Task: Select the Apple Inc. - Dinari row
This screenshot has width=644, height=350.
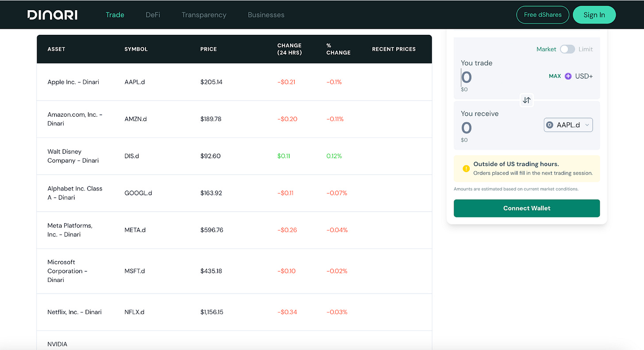Action: point(234,82)
